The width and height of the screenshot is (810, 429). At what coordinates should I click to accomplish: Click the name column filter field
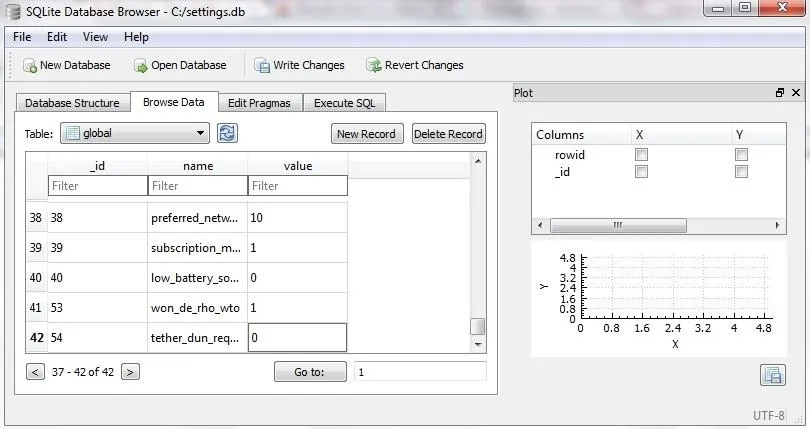(x=198, y=186)
